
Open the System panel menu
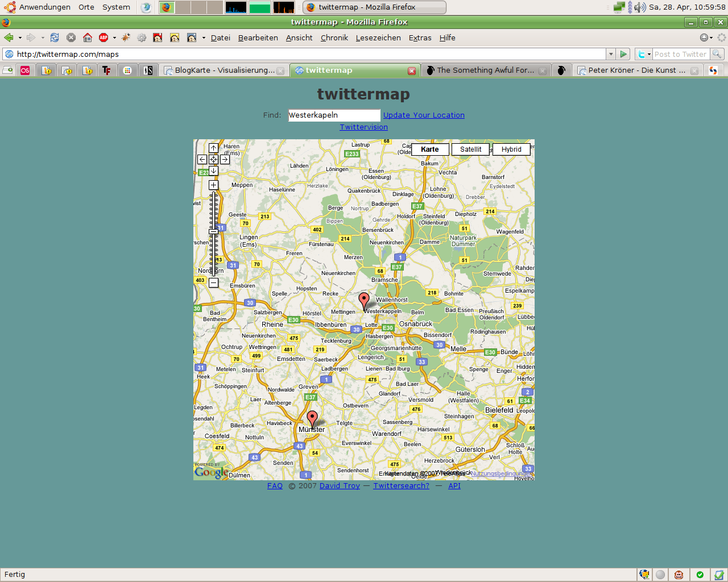tap(116, 7)
